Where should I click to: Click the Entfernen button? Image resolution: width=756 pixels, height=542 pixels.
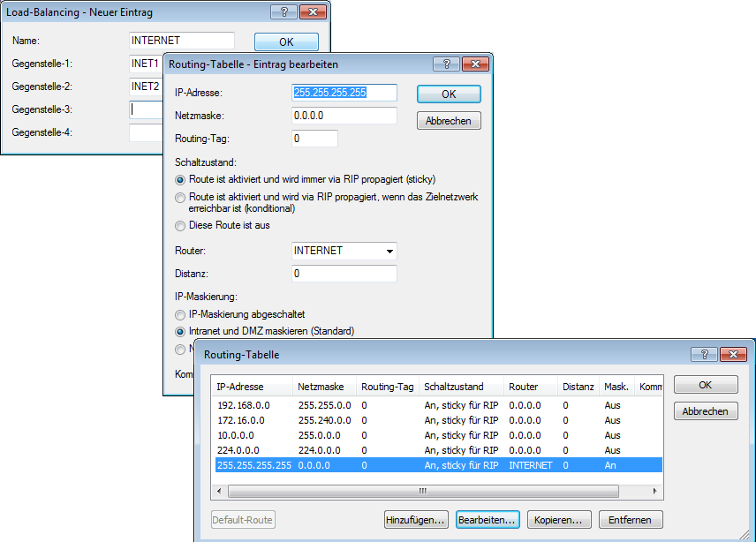[631, 520]
